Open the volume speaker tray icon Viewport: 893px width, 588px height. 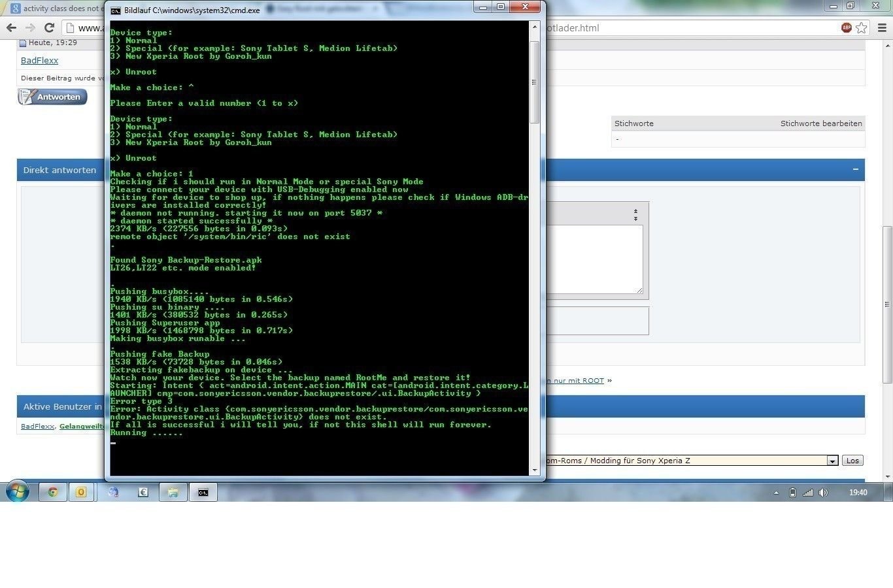[823, 493]
